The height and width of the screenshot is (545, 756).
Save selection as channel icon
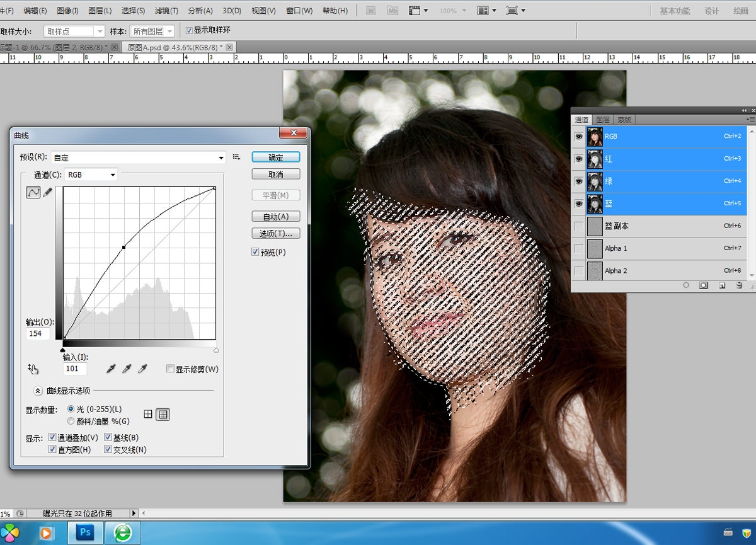pyautogui.click(x=704, y=285)
